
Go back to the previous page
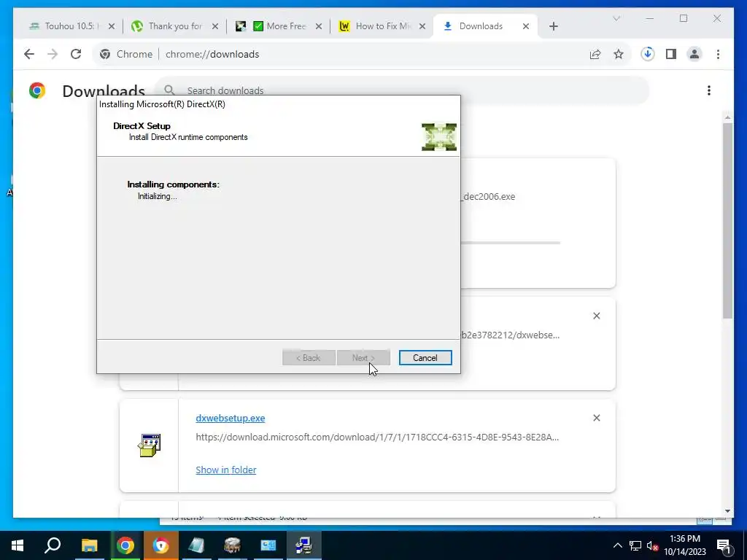[x=29, y=54]
